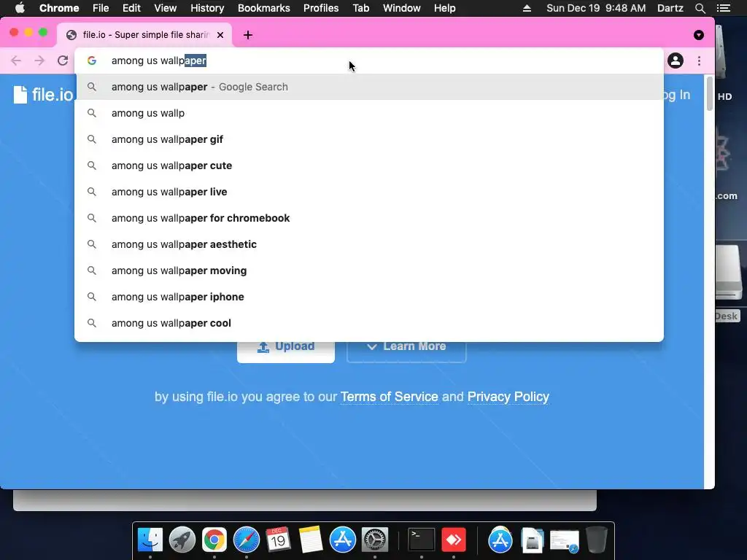Open Notes in the Dock
The image size is (747, 560).
[311, 540]
